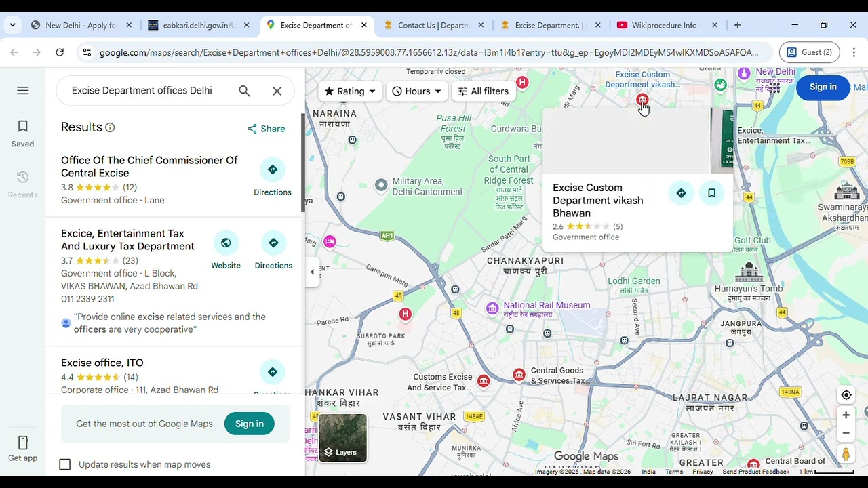Go back to the previous page
This screenshot has height=488, width=868.
pyautogui.click(x=14, y=52)
